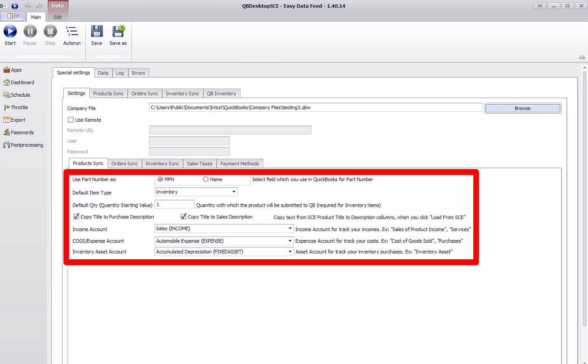Open the Errors tab
588x364 pixels.
point(138,73)
